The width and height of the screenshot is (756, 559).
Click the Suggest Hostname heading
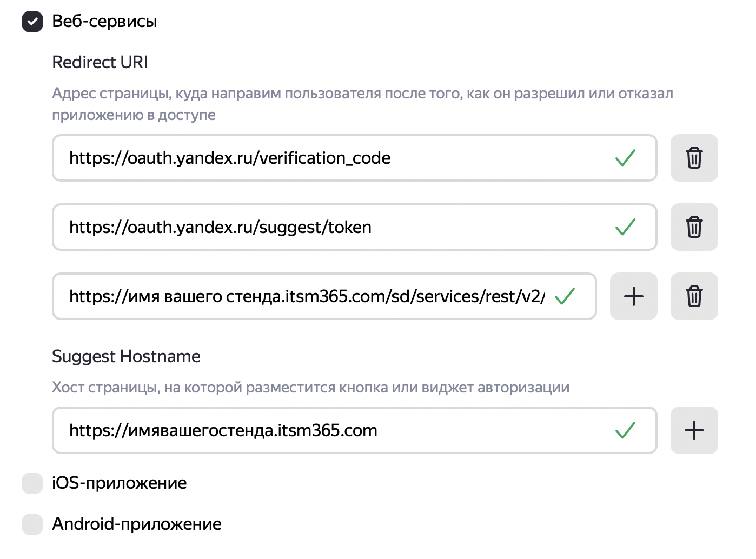pyautogui.click(x=126, y=356)
